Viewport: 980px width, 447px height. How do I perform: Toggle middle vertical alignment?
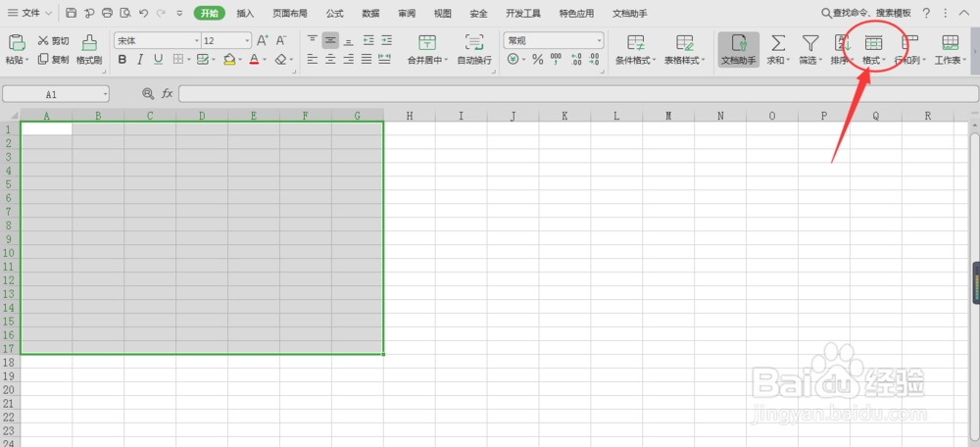(330, 40)
